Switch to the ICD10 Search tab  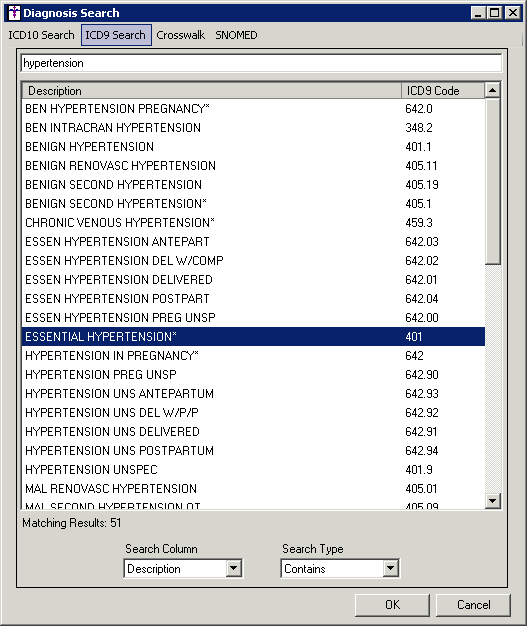click(42, 35)
